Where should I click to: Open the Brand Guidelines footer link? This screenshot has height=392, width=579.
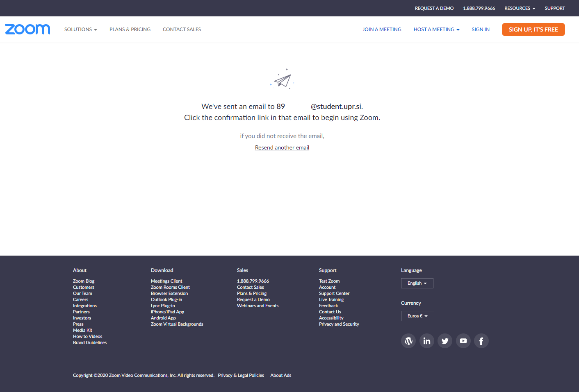click(90, 342)
